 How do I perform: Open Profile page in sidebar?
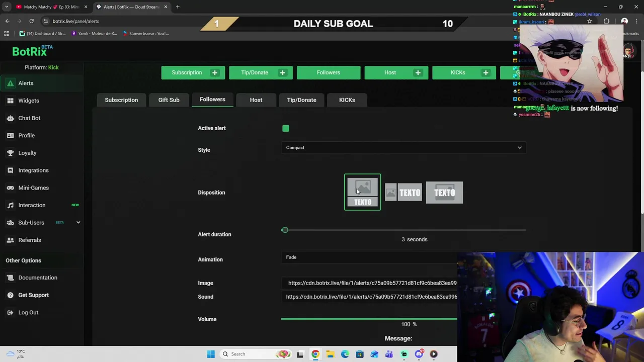click(x=26, y=136)
